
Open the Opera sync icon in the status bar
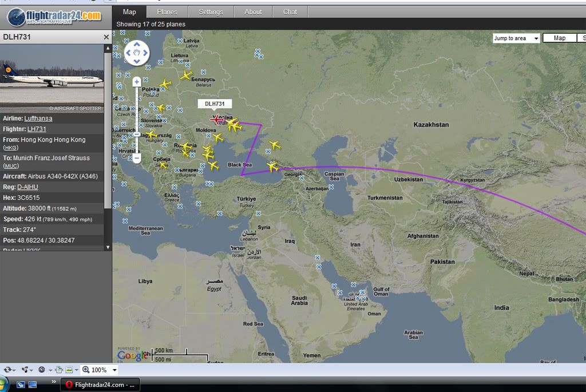click(7, 370)
